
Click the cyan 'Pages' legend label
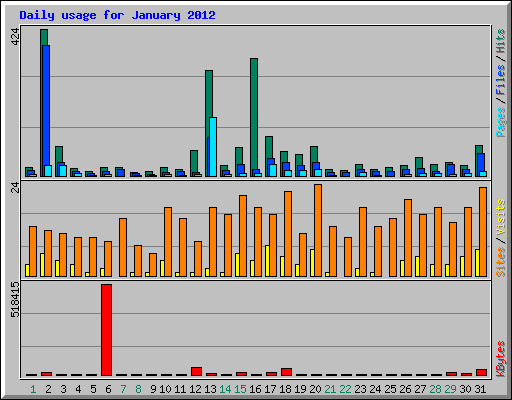pos(500,122)
